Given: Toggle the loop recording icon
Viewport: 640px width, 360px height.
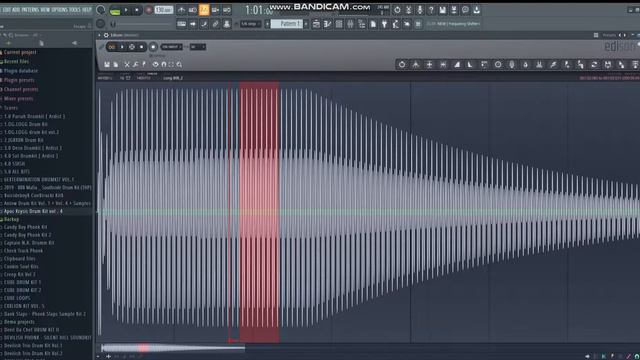Looking at the screenshot, I should 227,10.
